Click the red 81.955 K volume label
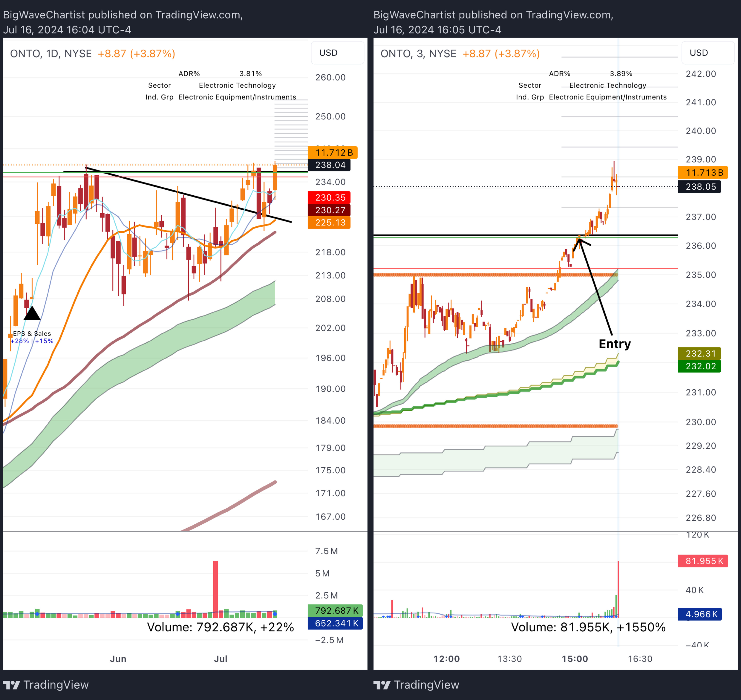The height and width of the screenshot is (700, 741). 703,561
